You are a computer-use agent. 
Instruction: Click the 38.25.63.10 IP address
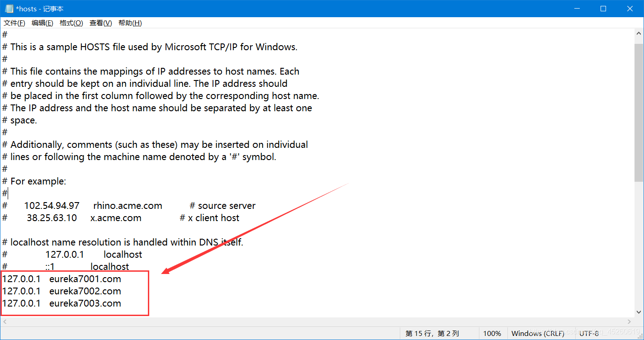[52, 218]
